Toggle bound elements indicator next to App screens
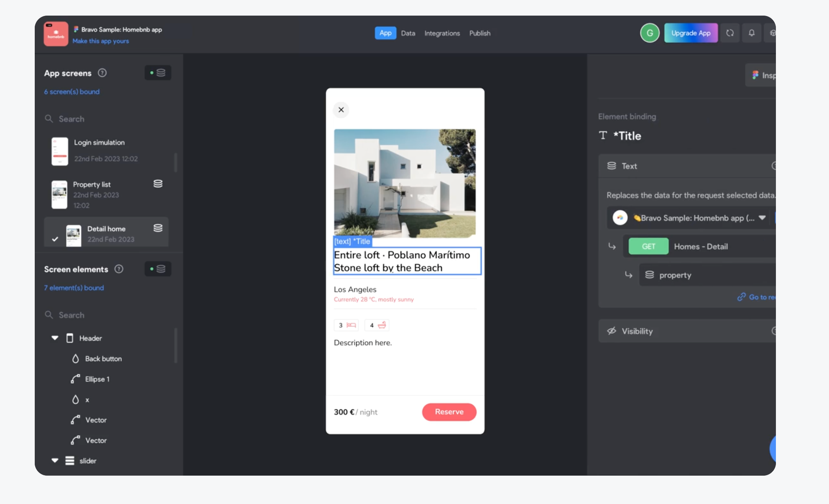This screenshot has height=504, width=829. (158, 72)
